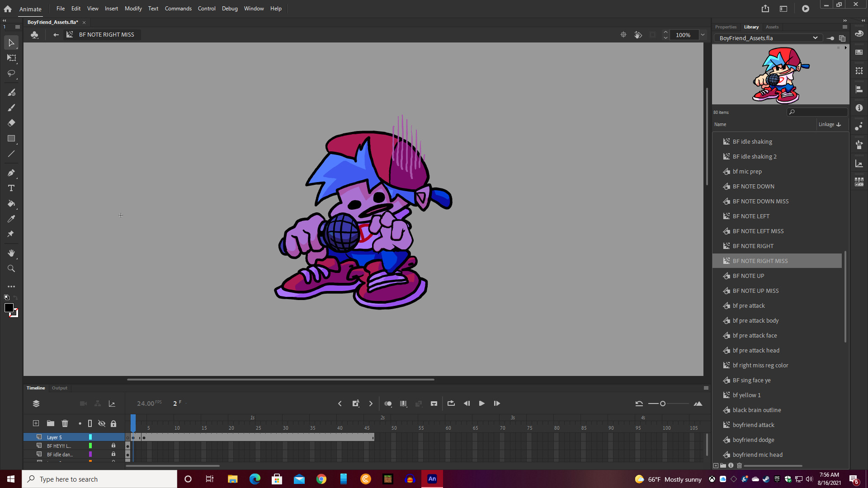Open the stage zoom percentage dropdown
The image size is (868, 488).
pos(703,35)
